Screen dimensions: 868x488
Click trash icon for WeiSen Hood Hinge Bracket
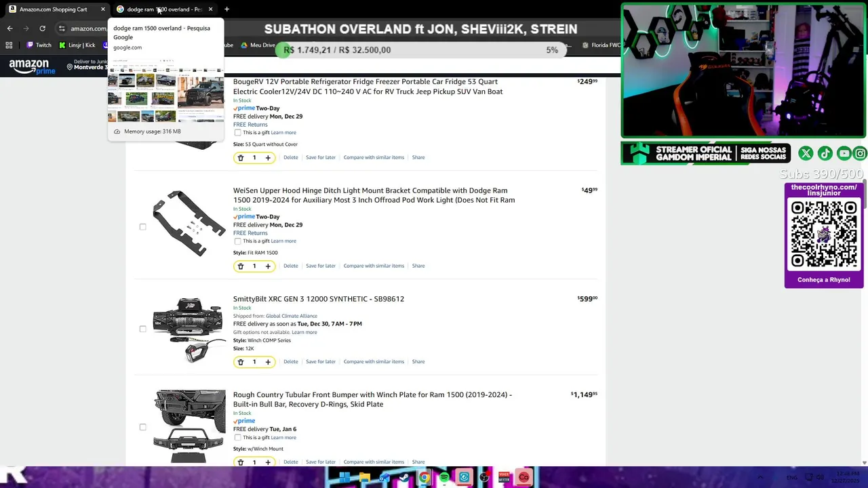tap(240, 266)
